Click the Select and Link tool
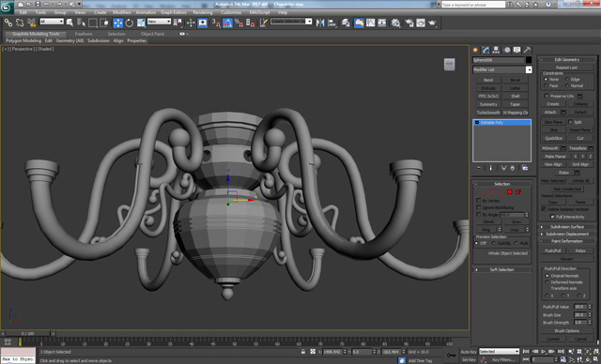601x364 pixels. coord(8,23)
